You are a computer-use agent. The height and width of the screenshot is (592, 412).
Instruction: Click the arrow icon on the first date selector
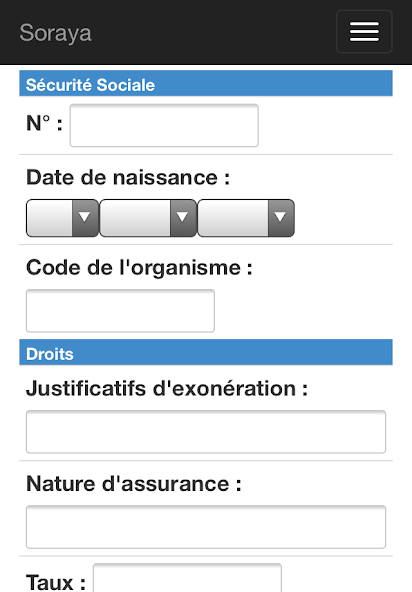85,218
